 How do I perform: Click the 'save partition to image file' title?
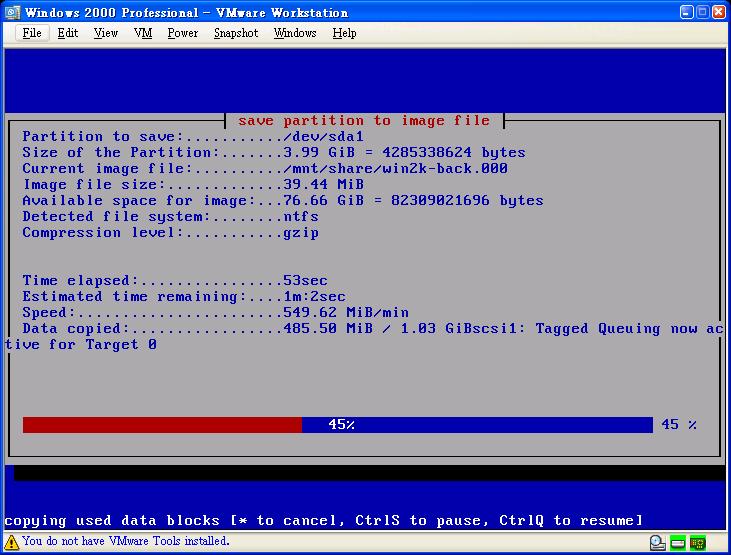[364, 121]
